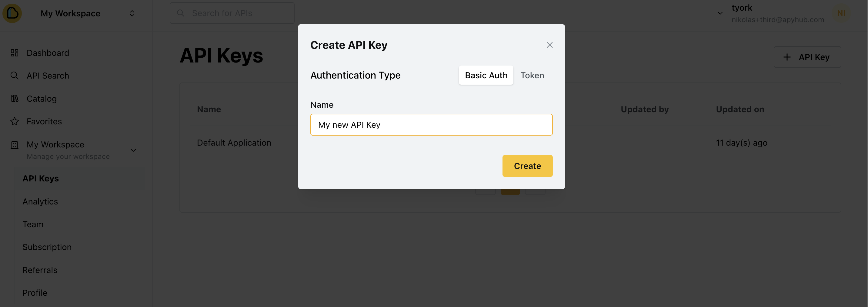Open the workspace switcher dropdown

click(x=132, y=13)
